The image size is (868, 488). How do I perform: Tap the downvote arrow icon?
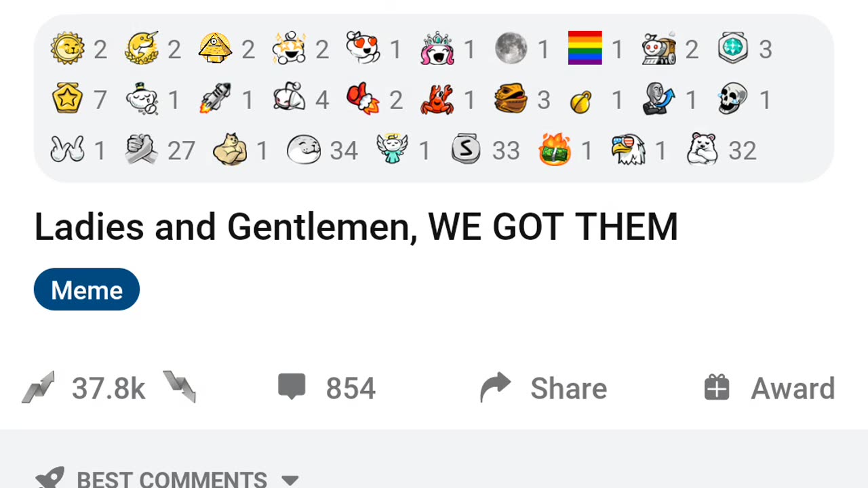point(180,387)
